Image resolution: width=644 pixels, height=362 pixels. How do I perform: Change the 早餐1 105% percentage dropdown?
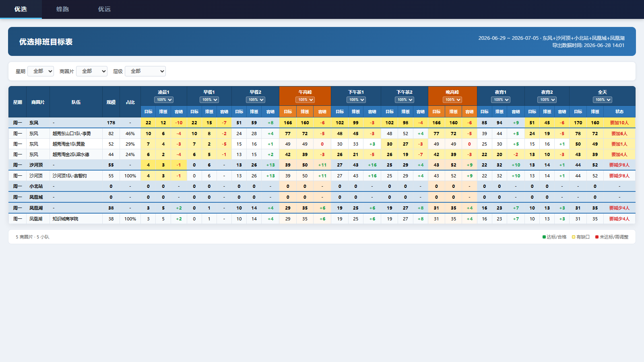[209, 100]
